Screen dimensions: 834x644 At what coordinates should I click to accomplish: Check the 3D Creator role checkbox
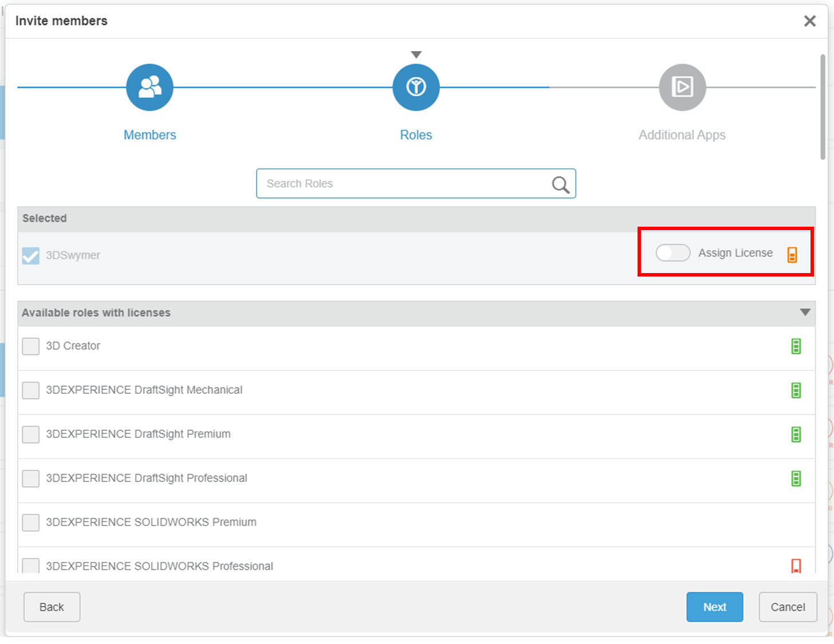click(31, 346)
